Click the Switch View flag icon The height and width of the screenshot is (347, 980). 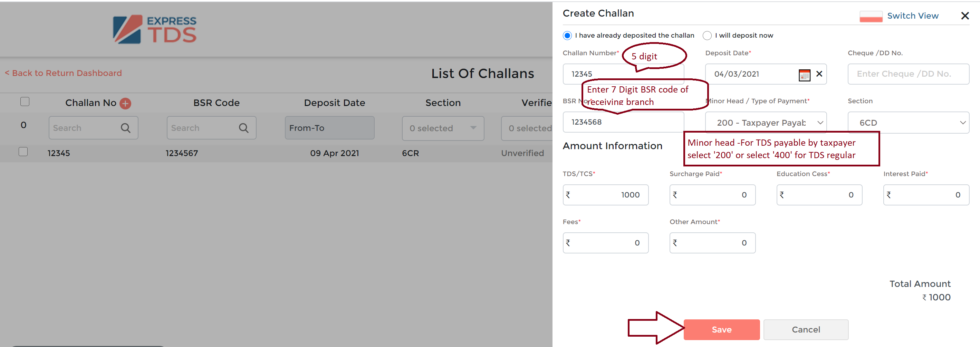871,16
